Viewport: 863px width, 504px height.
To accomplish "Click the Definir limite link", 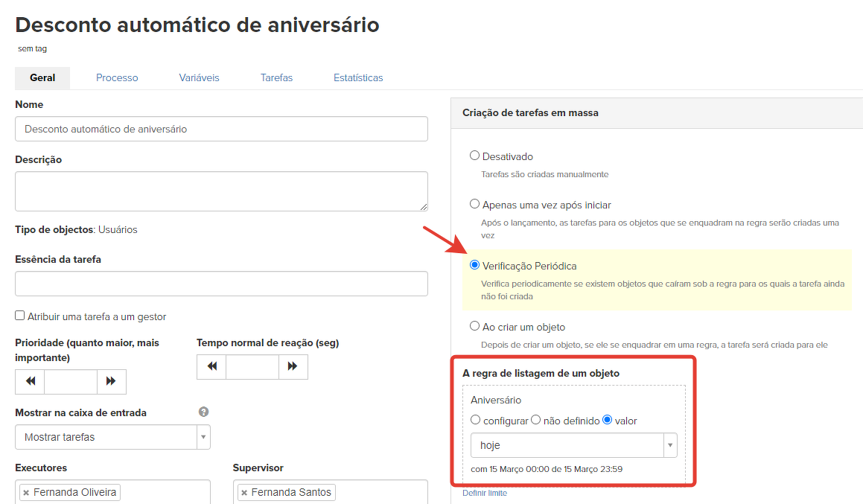I will point(485,493).
